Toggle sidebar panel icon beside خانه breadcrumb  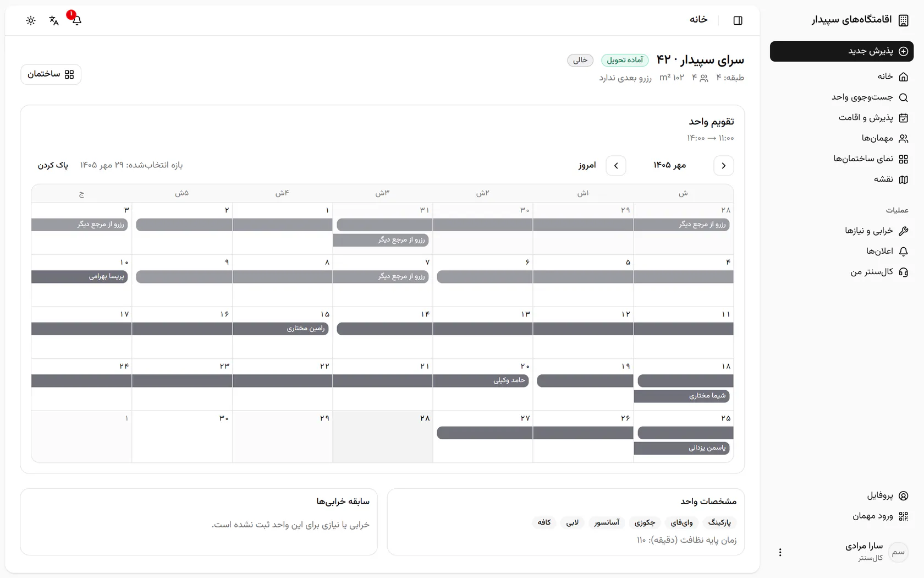[738, 20]
